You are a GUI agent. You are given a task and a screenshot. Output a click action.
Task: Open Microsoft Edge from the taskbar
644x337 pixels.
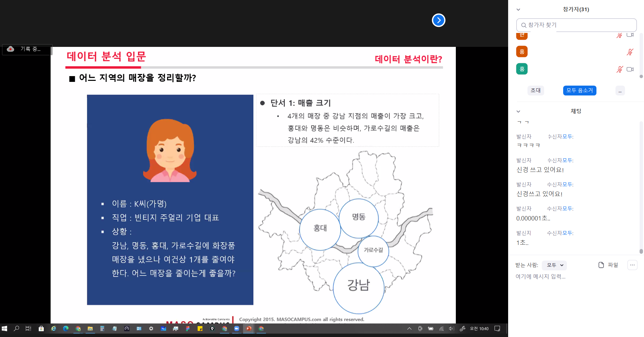[x=66, y=329]
